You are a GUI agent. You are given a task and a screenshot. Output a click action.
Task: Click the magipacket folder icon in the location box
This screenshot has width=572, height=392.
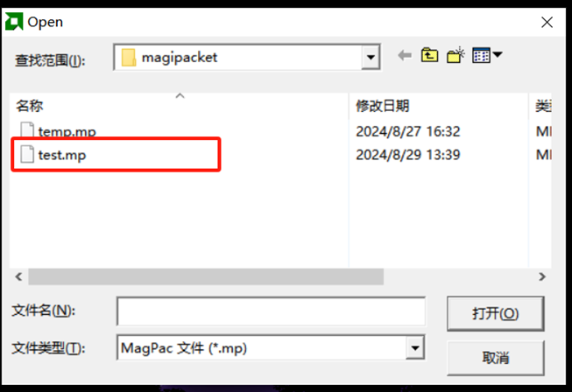click(129, 58)
